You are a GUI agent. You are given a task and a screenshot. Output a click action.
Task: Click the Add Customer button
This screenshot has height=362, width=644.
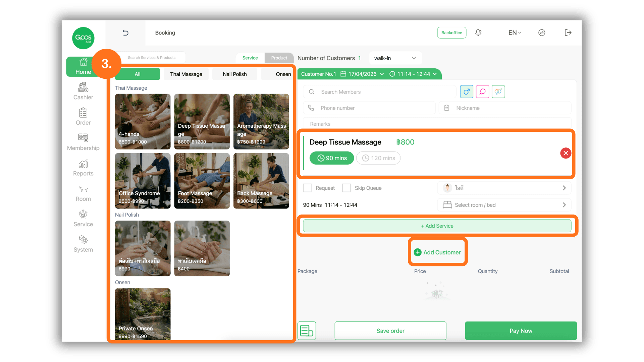pos(437,252)
